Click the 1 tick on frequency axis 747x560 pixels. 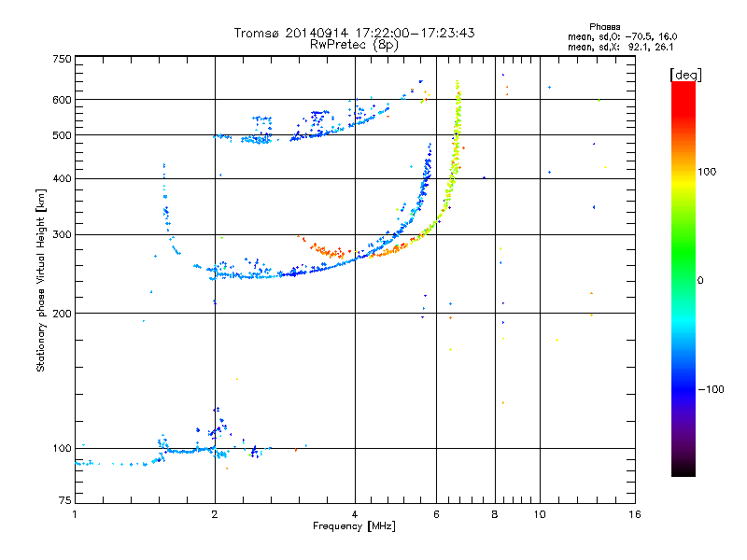click(75, 514)
